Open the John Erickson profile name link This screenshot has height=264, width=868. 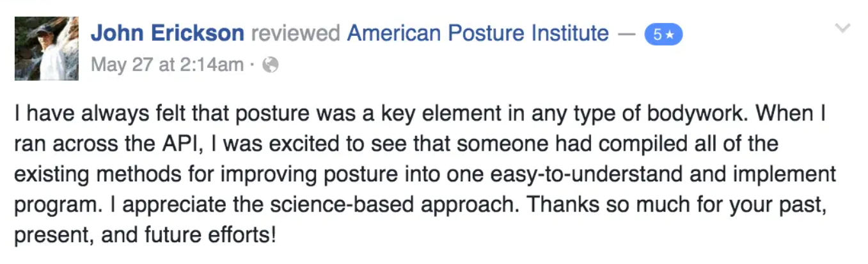167,33
